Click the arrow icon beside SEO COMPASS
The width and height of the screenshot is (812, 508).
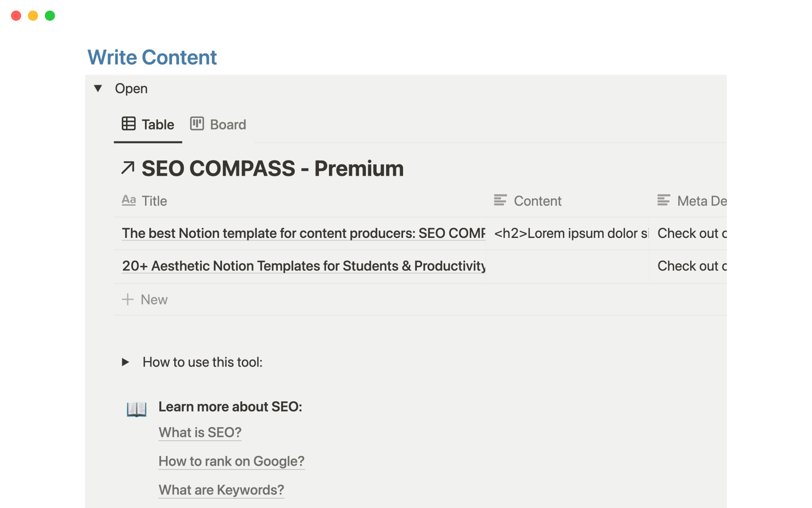[x=128, y=168]
